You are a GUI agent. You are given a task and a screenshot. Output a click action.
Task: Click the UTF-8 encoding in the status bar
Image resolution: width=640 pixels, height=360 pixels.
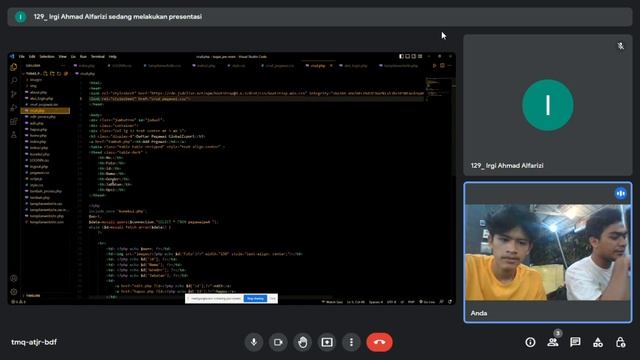coord(391,302)
